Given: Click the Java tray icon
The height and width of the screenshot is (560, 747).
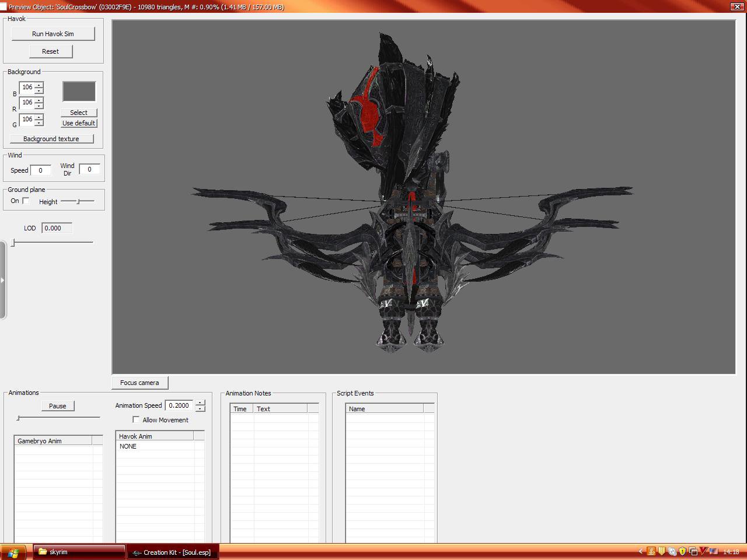Looking at the screenshot, I should pos(651,551).
